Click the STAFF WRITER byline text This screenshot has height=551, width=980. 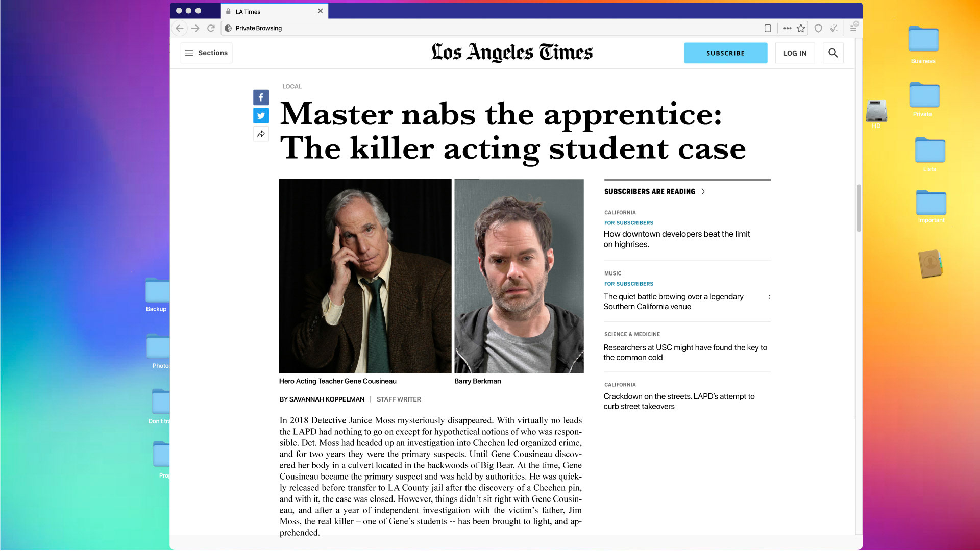click(399, 399)
